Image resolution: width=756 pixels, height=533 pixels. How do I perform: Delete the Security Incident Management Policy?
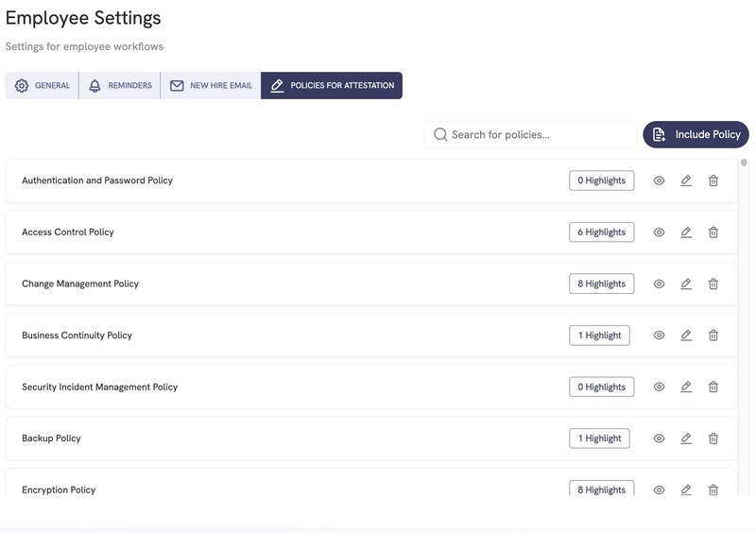[x=713, y=387]
